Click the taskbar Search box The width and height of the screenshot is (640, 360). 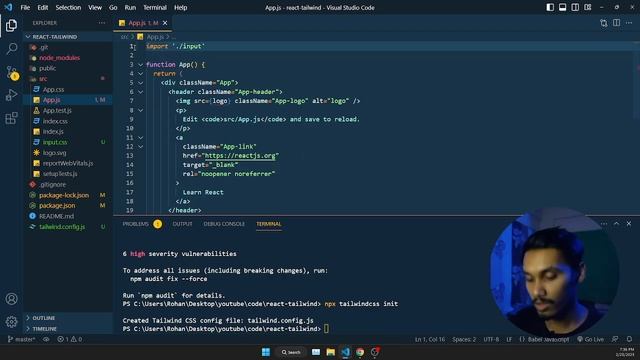pyautogui.click(x=291, y=352)
